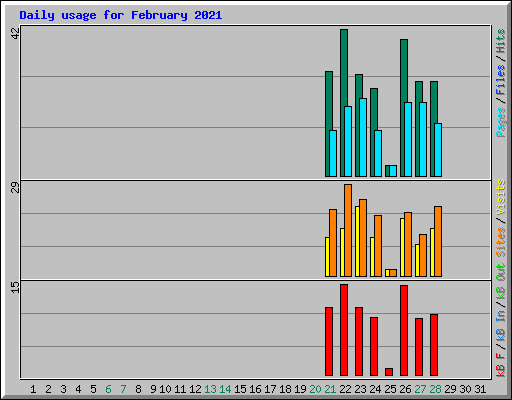Screen dimensions: 512x400
Task: Click the '42' top axis value
Action: click(15, 33)
